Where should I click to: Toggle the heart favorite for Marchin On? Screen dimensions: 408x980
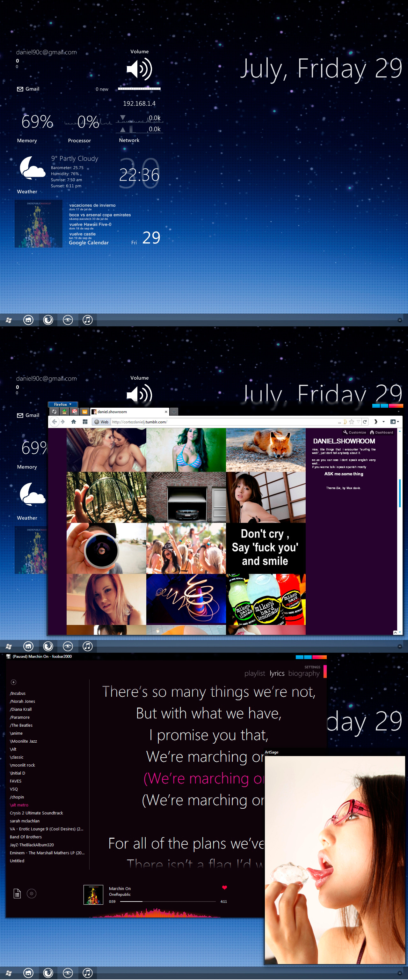pyautogui.click(x=224, y=887)
